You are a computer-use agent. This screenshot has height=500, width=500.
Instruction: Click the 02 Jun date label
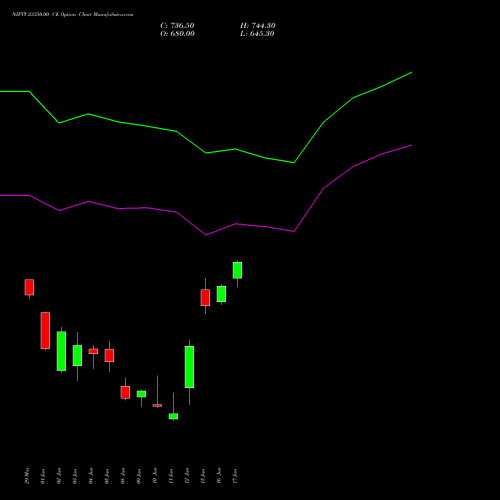coord(59,476)
